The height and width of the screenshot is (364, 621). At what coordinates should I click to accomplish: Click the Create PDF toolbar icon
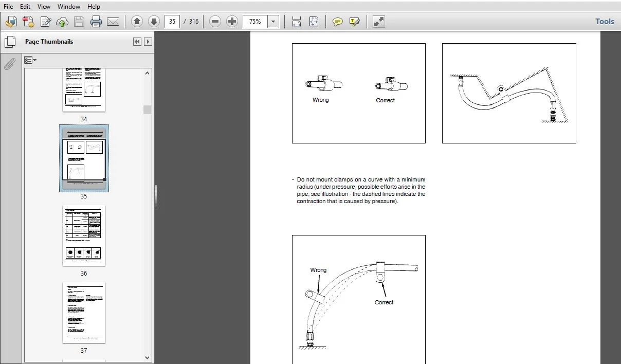pos(28,22)
